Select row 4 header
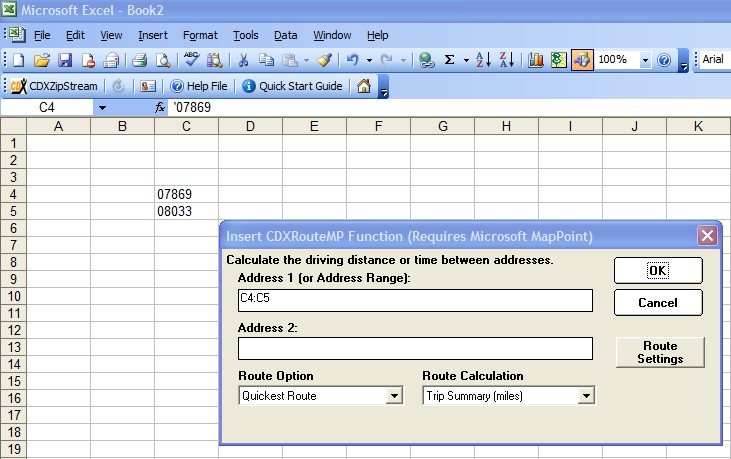Viewport: 731px width, 459px height. pos(13,194)
